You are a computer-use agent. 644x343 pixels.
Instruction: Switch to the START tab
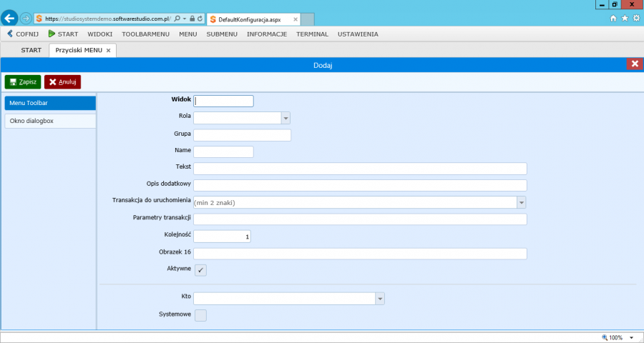(x=31, y=50)
